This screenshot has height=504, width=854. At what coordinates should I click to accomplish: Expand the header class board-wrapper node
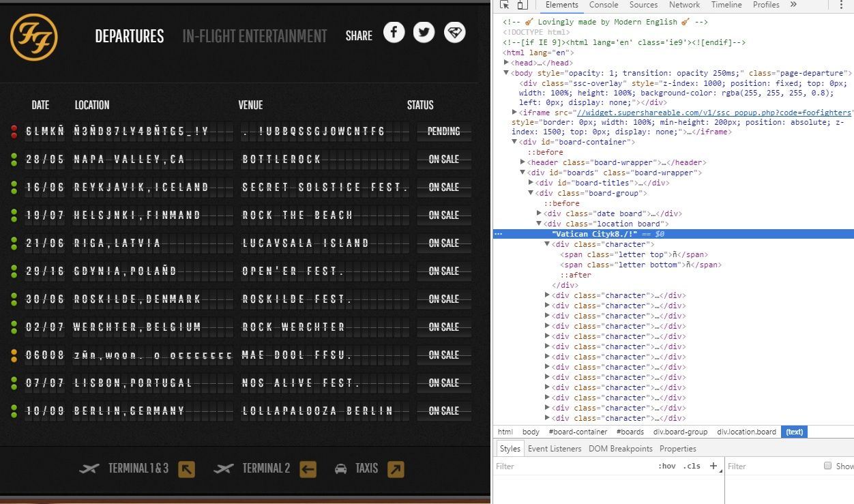(523, 162)
